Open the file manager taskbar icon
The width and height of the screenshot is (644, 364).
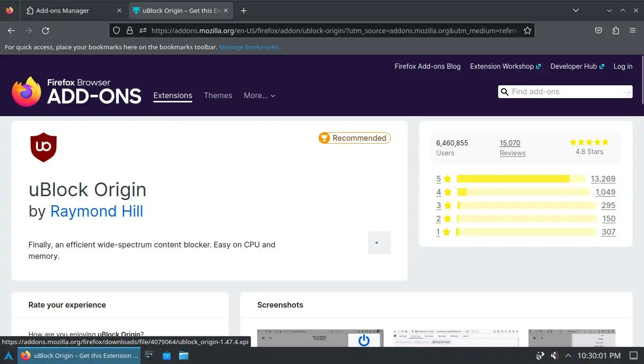(x=184, y=355)
